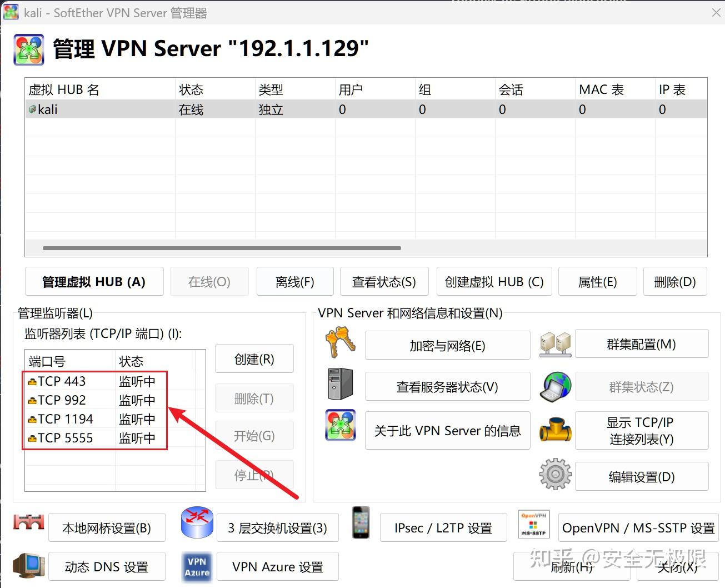Click the golden keys icon beside 加密与网络
The height and width of the screenshot is (588, 725).
tap(339, 343)
